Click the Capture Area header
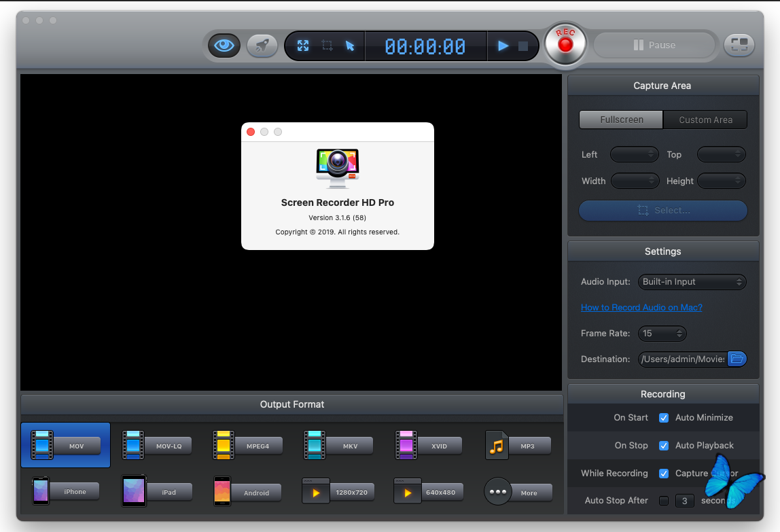This screenshot has height=532, width=780. coord(662,86)
